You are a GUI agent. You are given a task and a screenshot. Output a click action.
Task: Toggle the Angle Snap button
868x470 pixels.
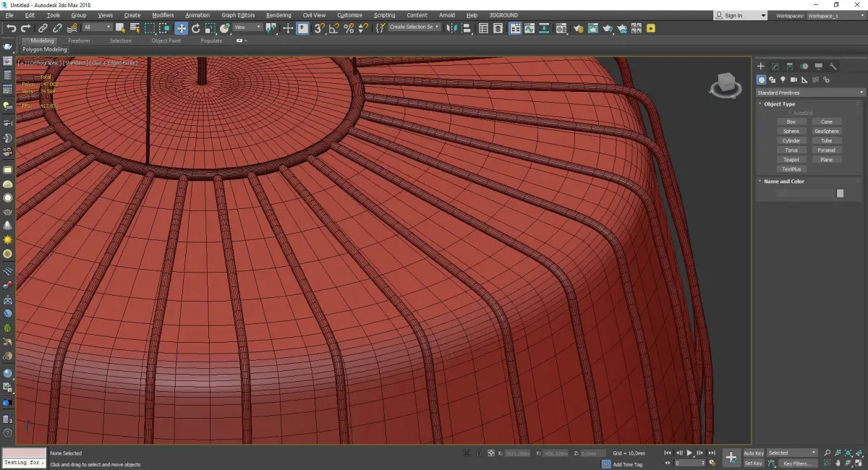click(x=334, y=28)
